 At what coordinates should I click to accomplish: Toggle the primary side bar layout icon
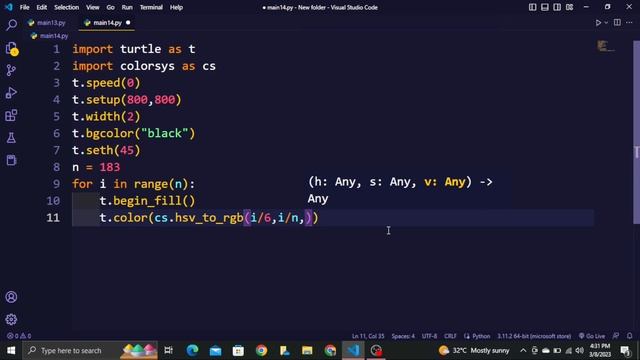(x=532, y=7)
